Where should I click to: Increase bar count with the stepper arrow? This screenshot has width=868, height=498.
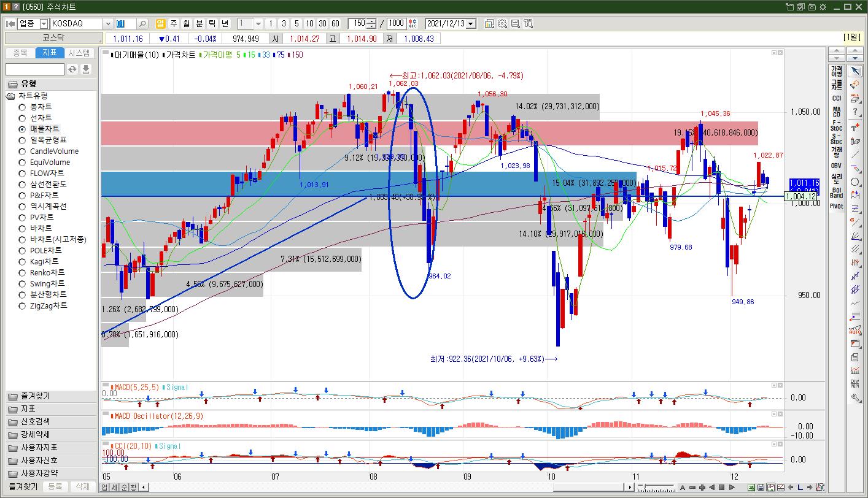click(371, 21)
